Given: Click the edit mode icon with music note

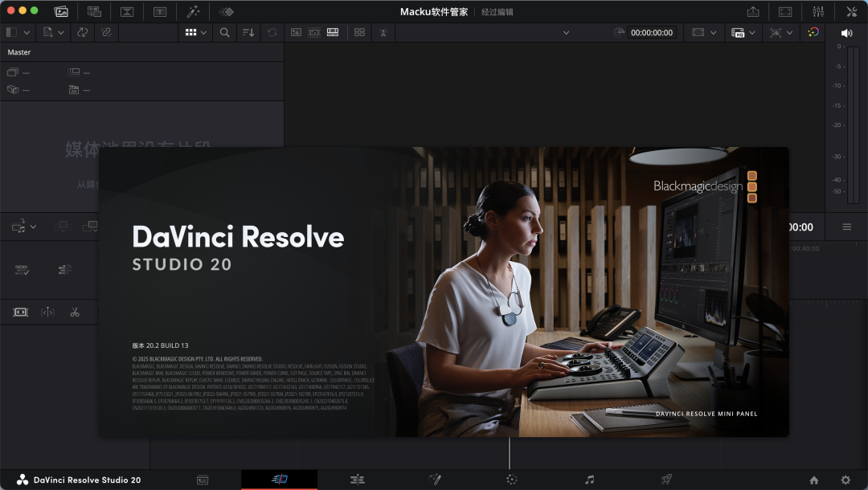Looking at the screenshot, I should click(x=18, y=227).
